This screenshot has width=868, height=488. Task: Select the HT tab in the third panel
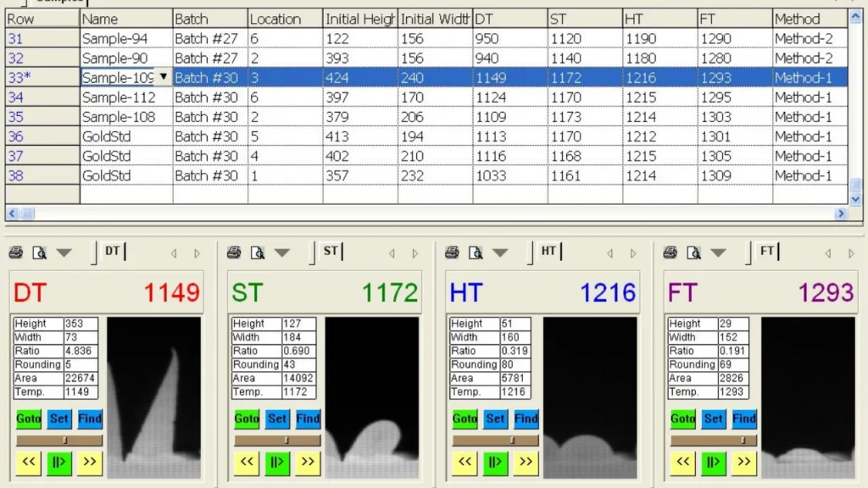coord(548,251)
